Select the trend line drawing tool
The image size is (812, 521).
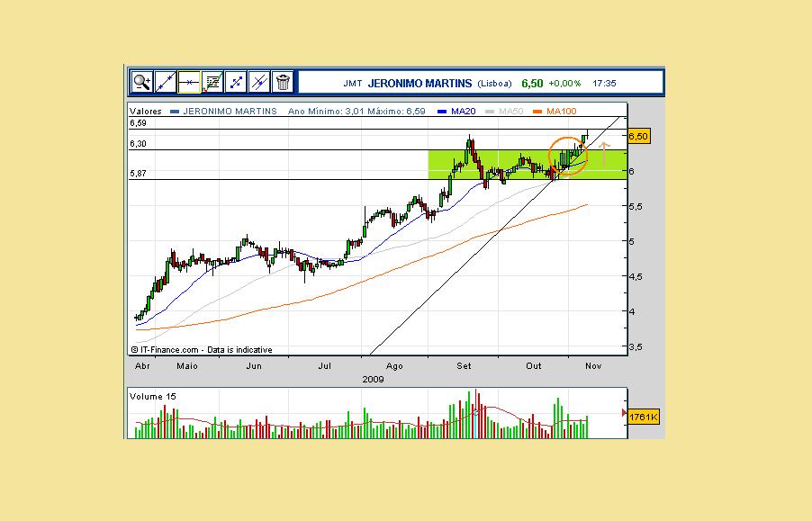(x=166, y=82)
